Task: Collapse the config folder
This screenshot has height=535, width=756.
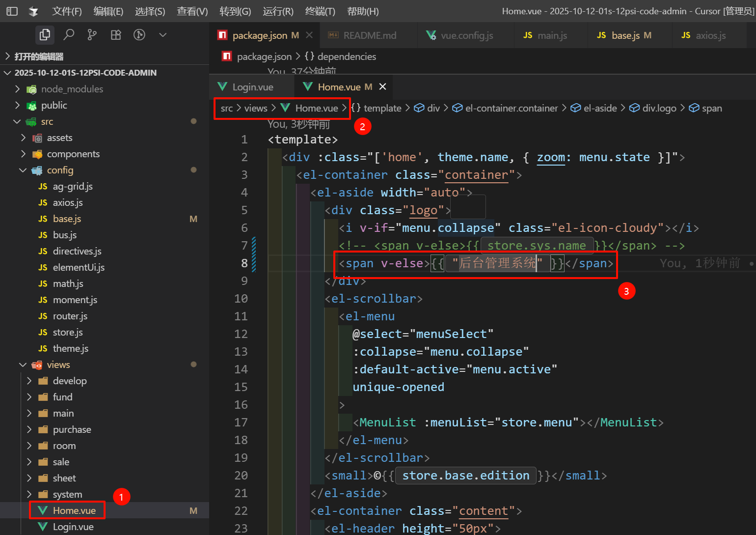Action: click(60, 170)
